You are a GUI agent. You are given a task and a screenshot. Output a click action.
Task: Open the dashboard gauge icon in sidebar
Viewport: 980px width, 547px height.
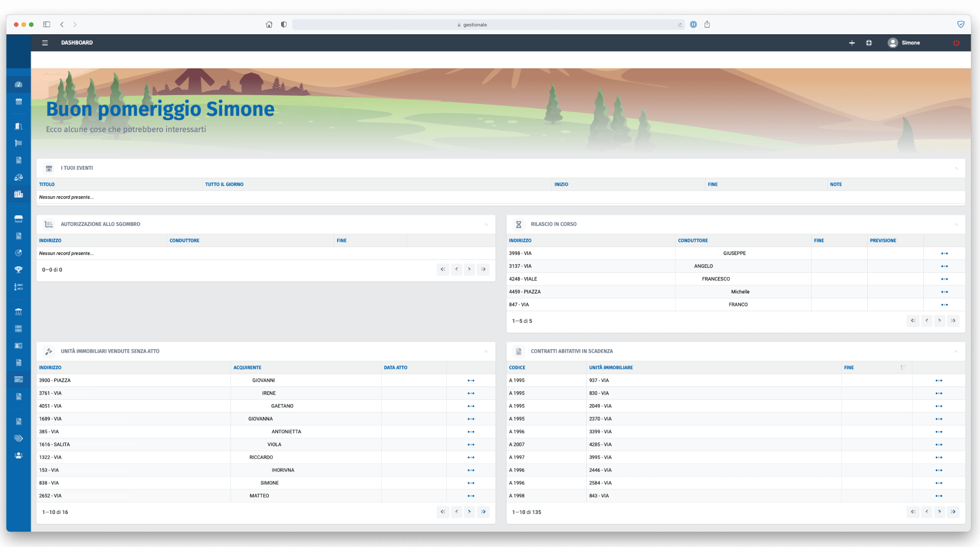18,84
